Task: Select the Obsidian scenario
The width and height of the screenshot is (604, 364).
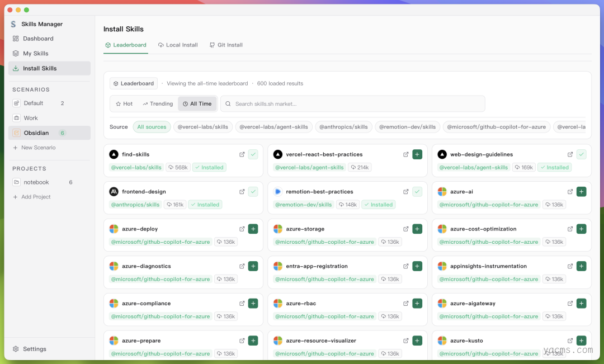Action: tap(49, 133)
